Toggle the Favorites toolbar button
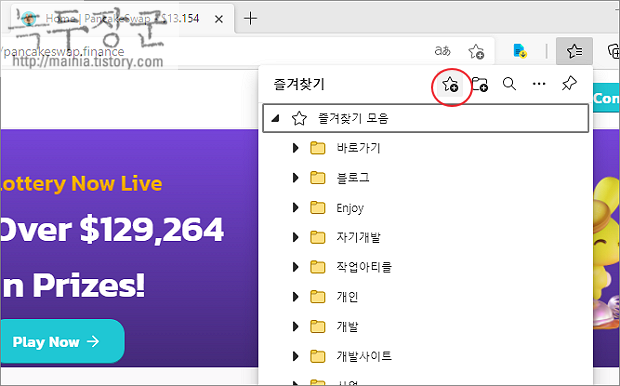Screen dimensions: 620x386 point(574,51)
